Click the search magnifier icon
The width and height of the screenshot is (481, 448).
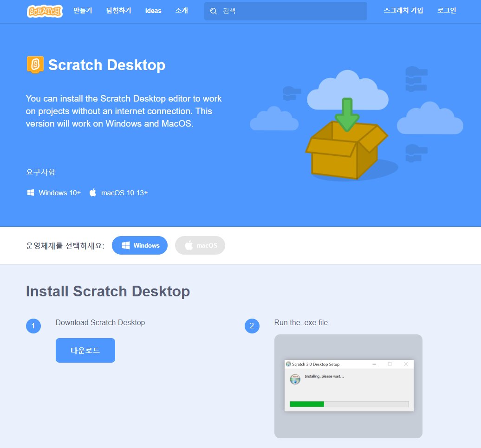(x=214, y=11)
